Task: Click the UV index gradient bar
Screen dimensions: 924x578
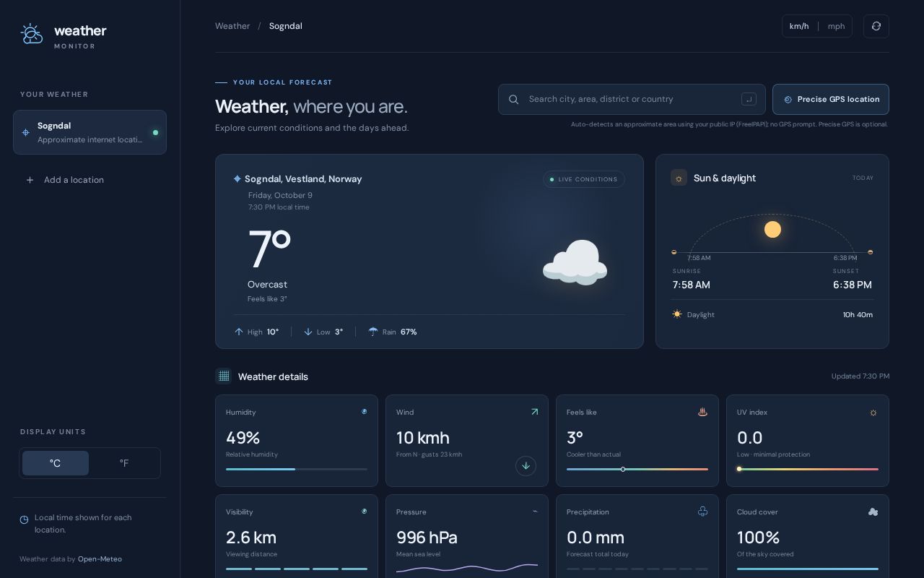Action: point(808,469)
